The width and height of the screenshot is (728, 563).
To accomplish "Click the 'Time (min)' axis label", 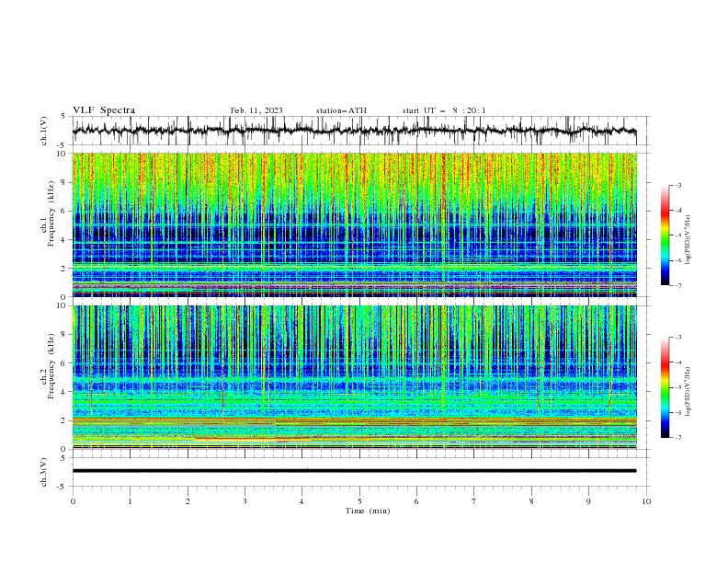I will pos(368,511).
